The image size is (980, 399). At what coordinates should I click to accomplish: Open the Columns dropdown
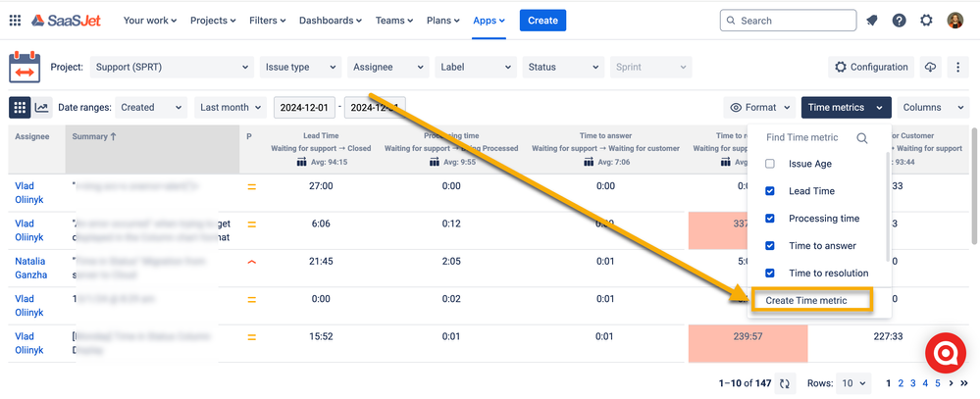tap(933, 108)
